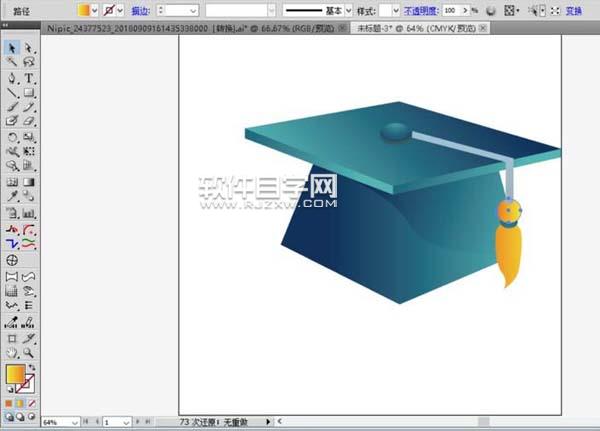The image size is (600, 431).
Task: Select the Scale tool
Action: click(29, 137)
